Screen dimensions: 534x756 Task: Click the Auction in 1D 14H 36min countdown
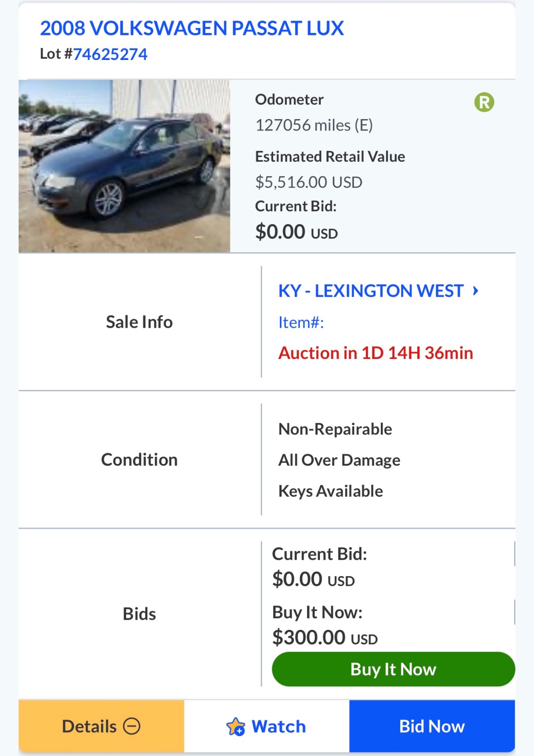pos(375,353)
